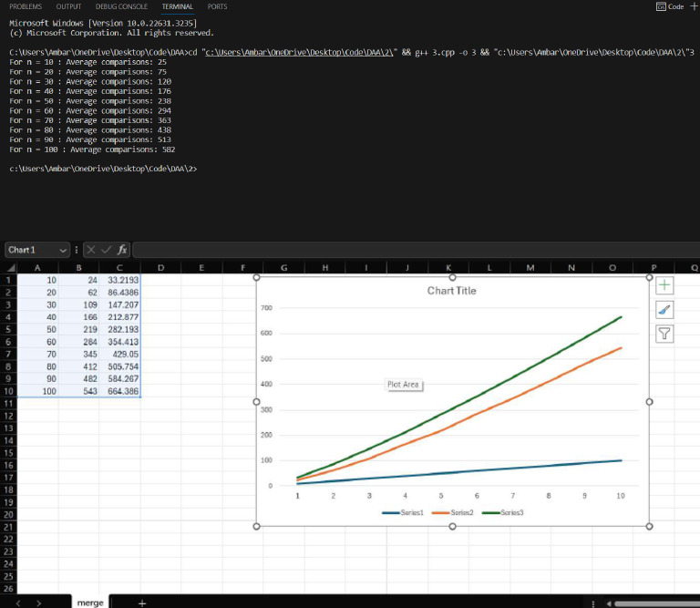Create new terminal with plus icon
This screenshot has width=700, height=608.
(x=694, y=6)
